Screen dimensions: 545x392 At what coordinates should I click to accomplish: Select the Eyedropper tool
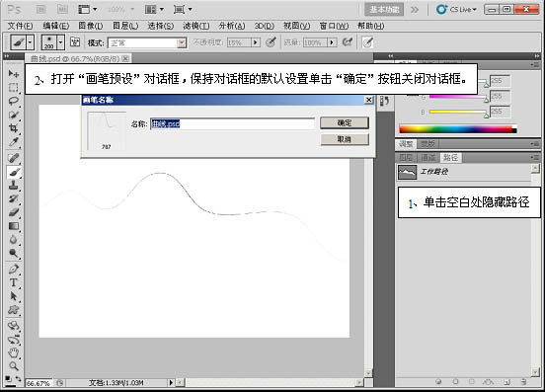point(14,142)
